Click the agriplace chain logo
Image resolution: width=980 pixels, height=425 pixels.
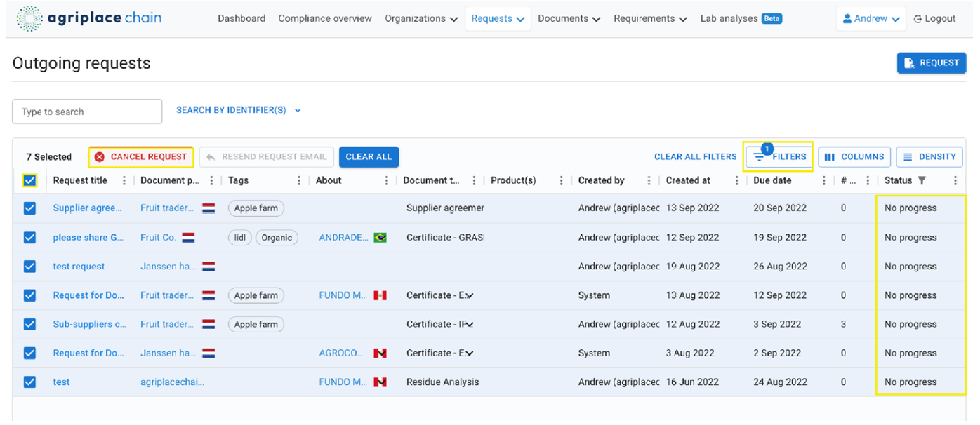(88, 18)
